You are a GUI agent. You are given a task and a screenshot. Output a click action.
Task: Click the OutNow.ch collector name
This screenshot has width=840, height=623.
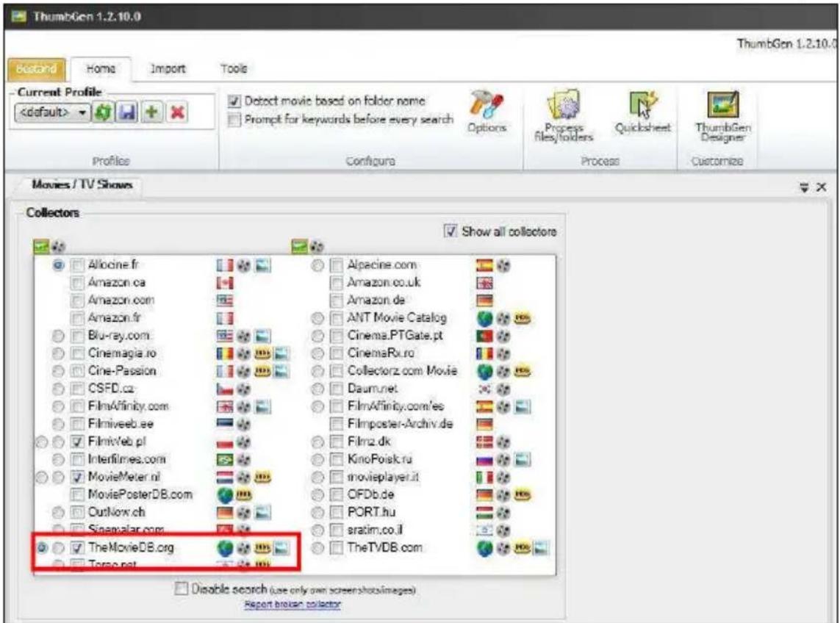pyautogui.click(x=116, y=513)
